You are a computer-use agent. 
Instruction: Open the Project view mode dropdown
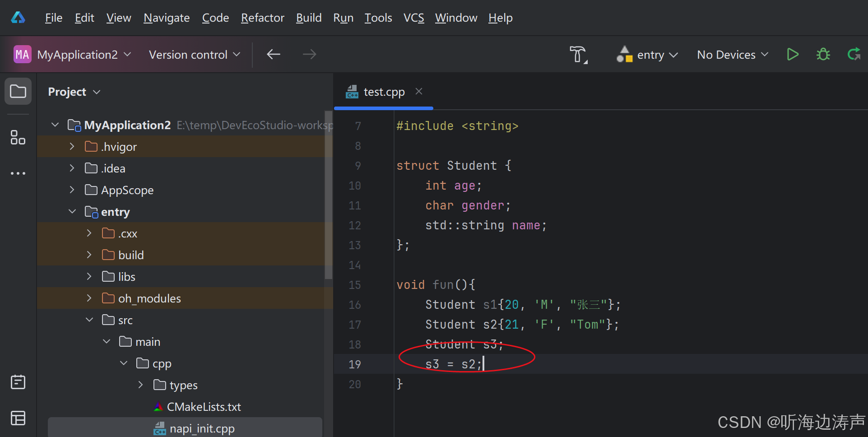pos(74,92)
